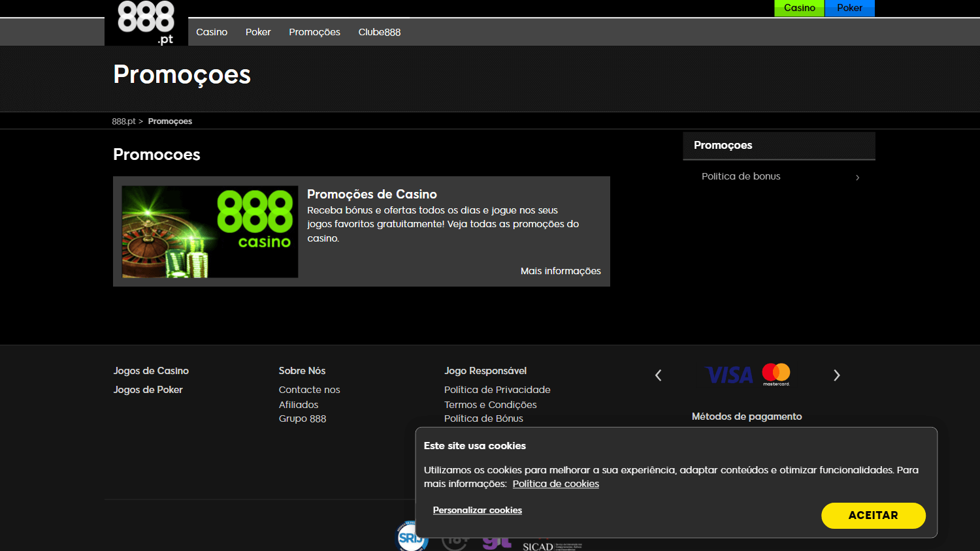Open Política de Privacidade footer link

(x=497, y=390)
